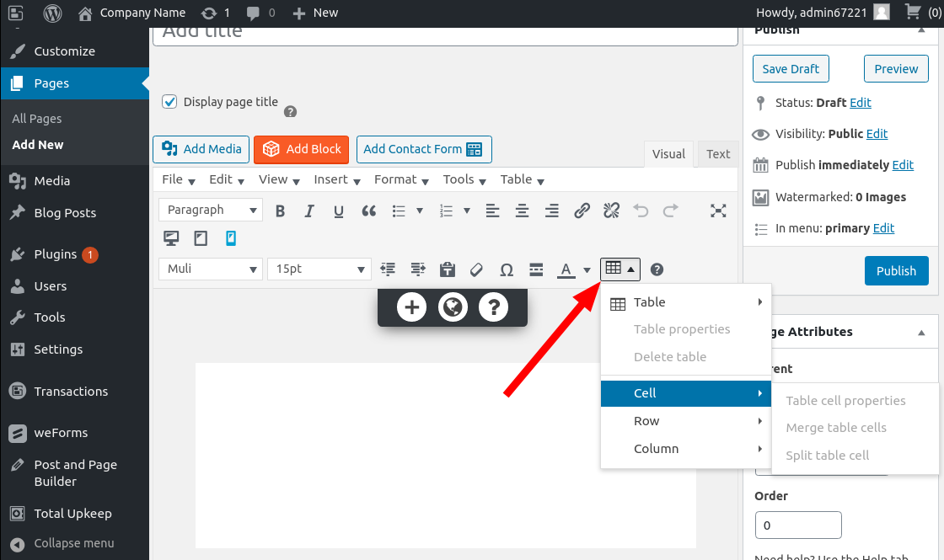
Task: Uncheck Display page title checkbox
Action: [x=169, y=102]
